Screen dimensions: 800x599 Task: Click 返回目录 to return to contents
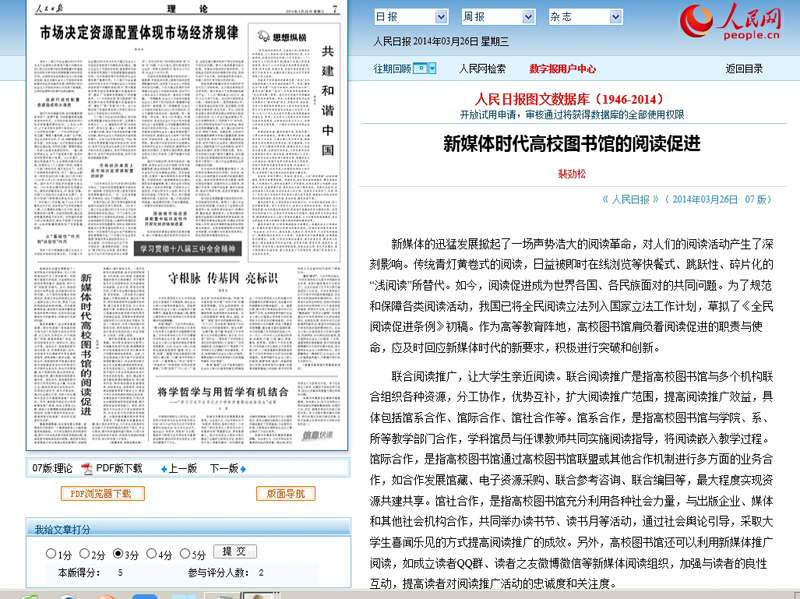pyautogui.click(x=744, y=69)
